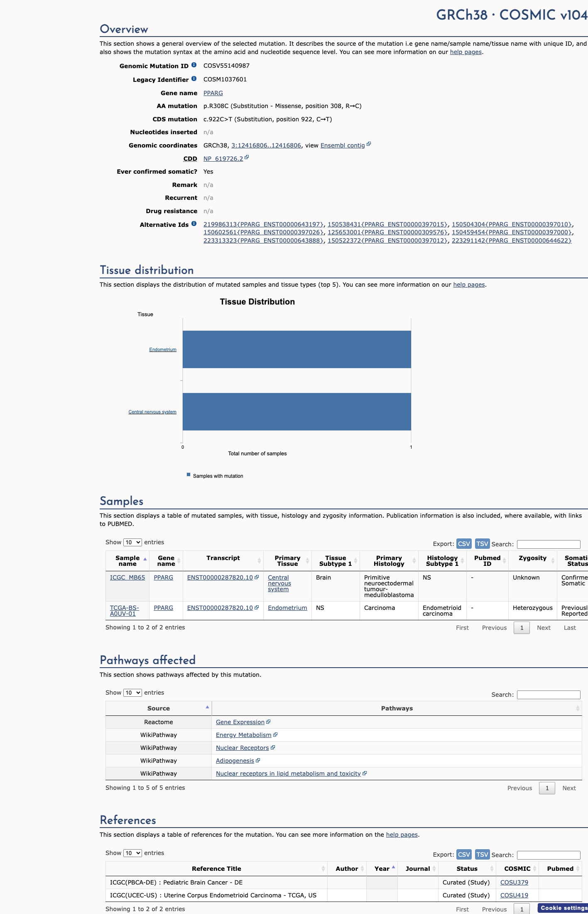The image size is (588, 914).
Task: Open alternative ID 223291142 ENST00000644622 link
Action: click(512, 241)
